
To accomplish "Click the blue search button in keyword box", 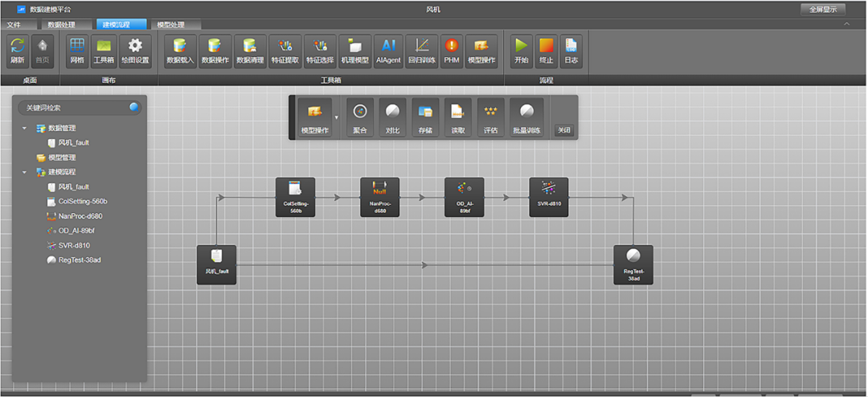I will tap(134, 108).
